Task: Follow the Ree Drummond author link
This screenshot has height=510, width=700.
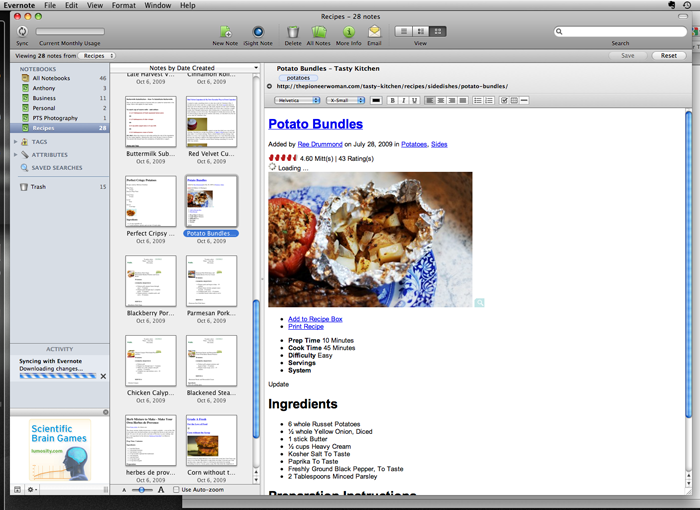Action: coord(320,144)
